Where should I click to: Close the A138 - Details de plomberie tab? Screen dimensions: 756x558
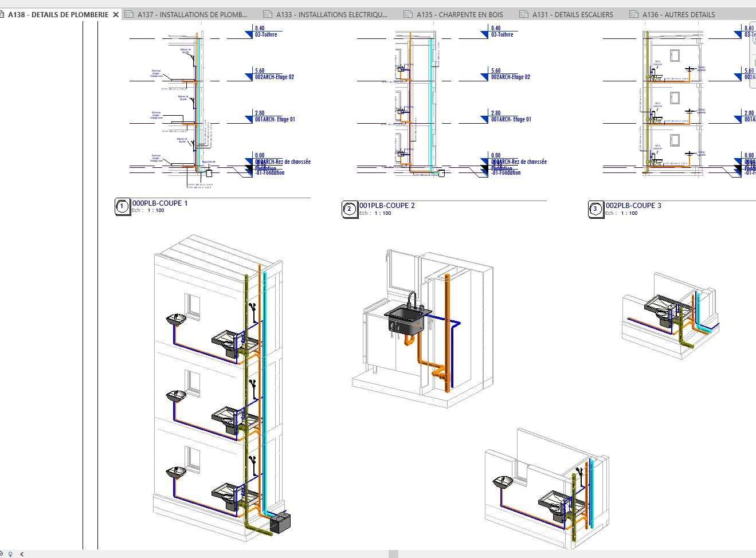pos(116,14)
